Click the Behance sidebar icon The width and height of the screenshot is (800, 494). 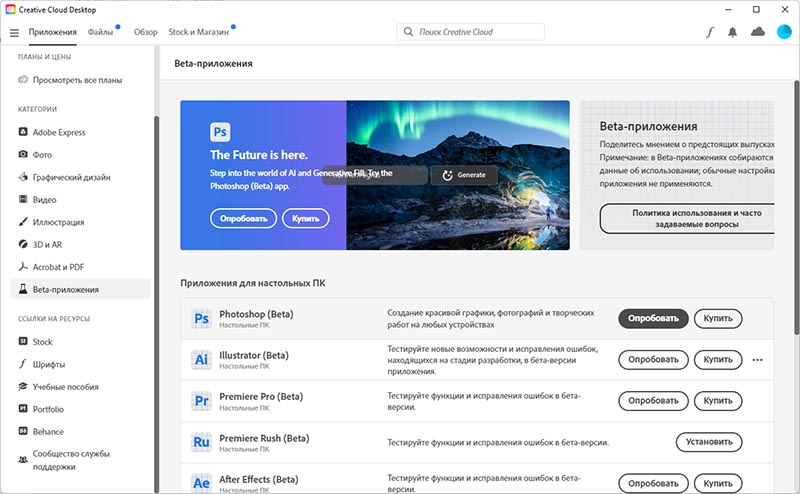point(23,431)
